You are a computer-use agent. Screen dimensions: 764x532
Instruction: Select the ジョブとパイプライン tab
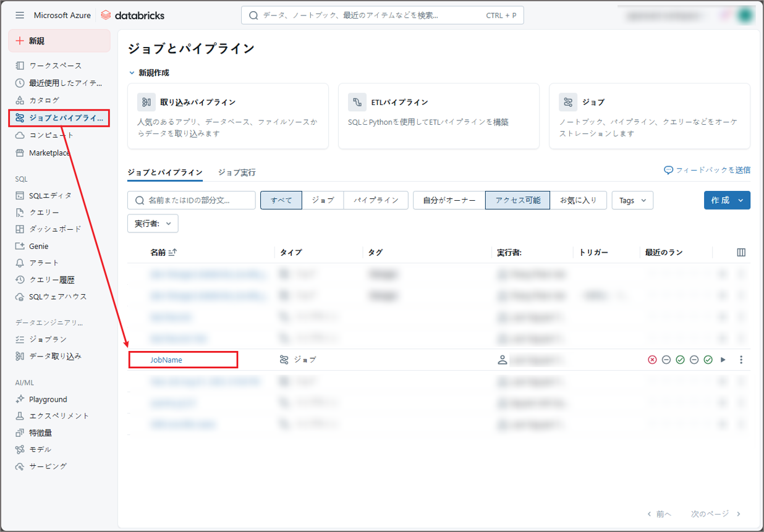165,172
